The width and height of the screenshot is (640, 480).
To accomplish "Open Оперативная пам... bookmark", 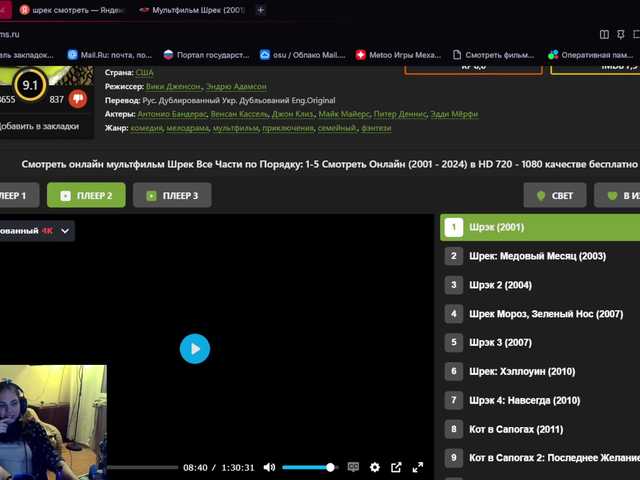I will click(591, 55).
